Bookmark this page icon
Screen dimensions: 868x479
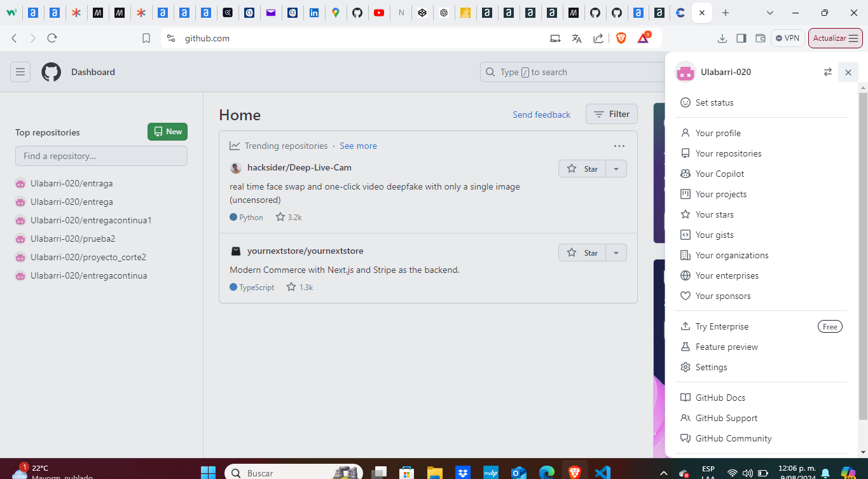(146, 38)
